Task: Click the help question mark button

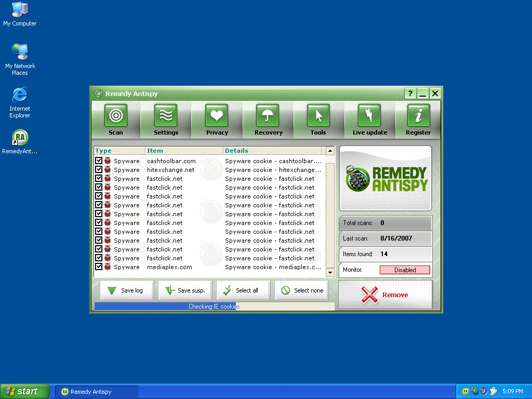Action: pyautogui.click(x=410, y=94)
